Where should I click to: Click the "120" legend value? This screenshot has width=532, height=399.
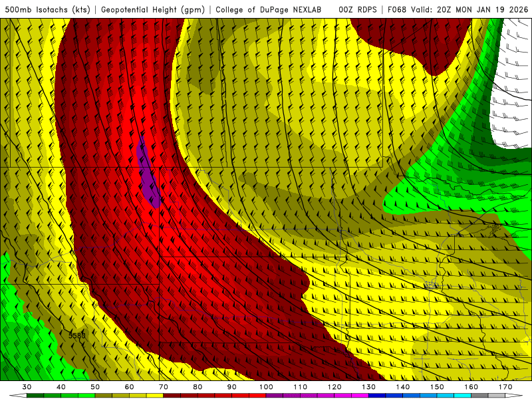pos(334,387)
